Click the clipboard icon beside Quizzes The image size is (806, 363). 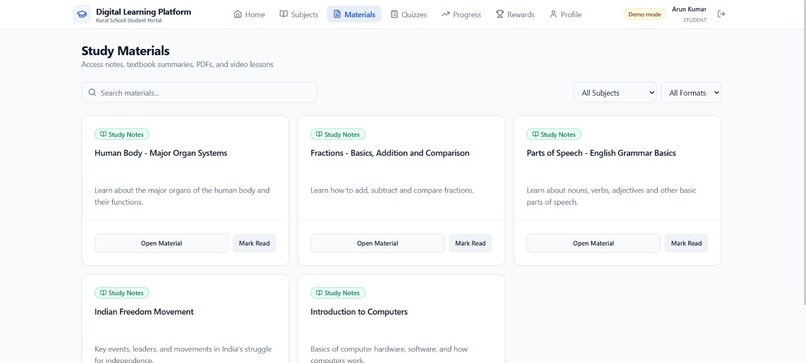(x=394, y=14)
